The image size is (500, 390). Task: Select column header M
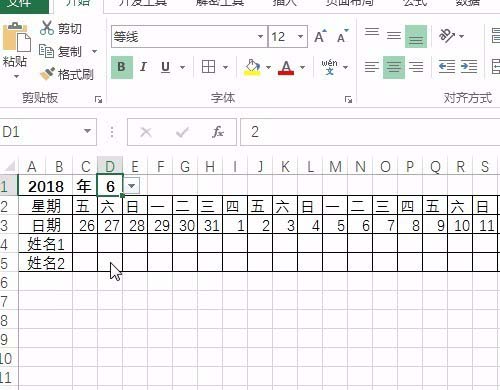(x=335, y=166)
